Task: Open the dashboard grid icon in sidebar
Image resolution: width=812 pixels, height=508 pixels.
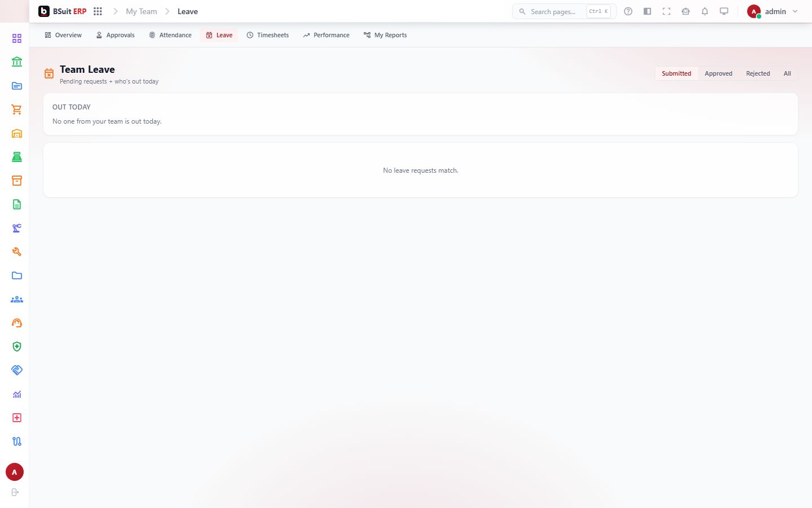Action: pyautogui.click(x=17, y=38)
